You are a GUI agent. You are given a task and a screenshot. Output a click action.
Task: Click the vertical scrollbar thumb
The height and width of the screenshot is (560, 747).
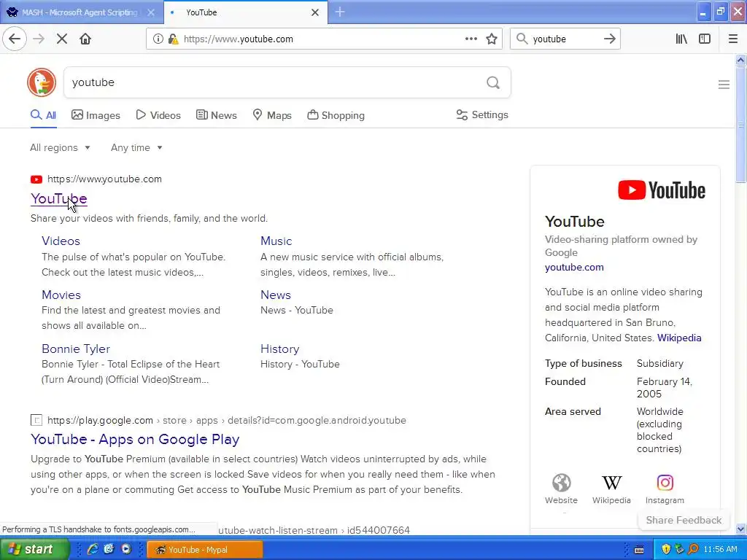coord(740,125)
